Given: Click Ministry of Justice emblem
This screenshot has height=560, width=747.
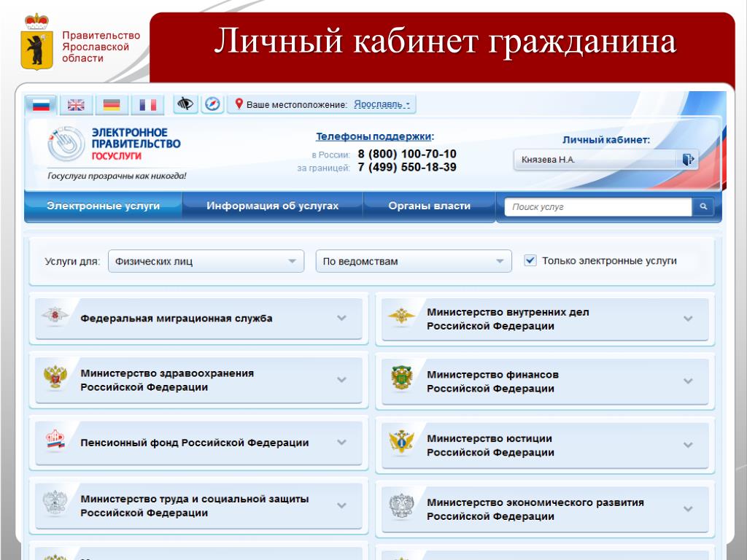Looking at the screenshot, I should 401,442.
